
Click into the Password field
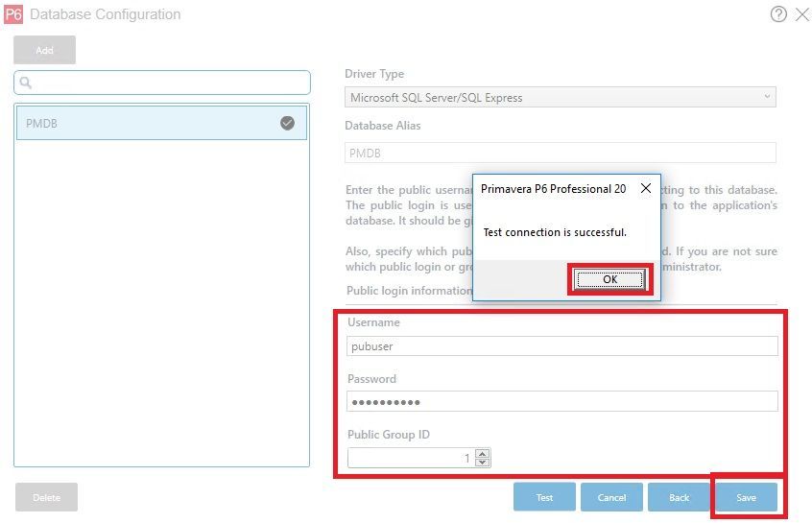(x=562, y=401)
